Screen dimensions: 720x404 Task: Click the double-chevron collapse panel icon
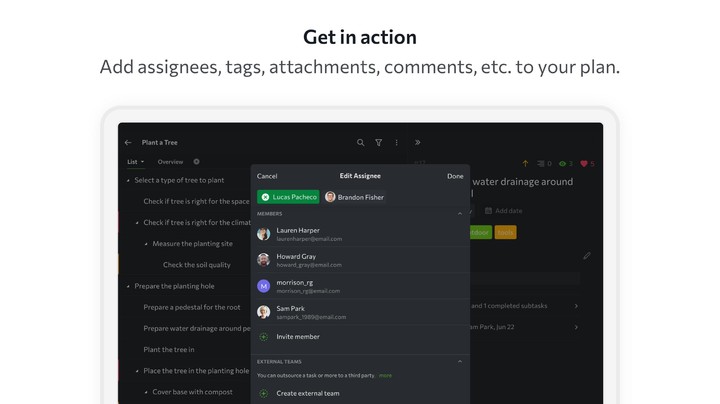pos(418,143)
